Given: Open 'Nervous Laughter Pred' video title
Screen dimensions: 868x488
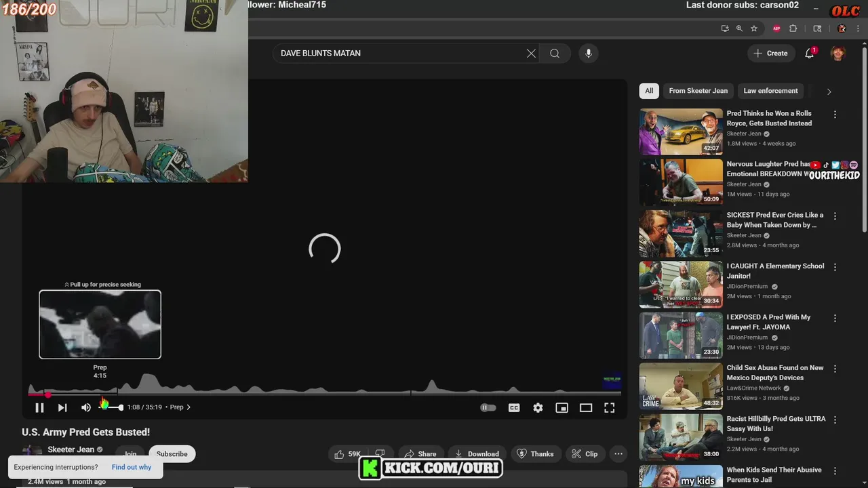Looking at the screenshot, I should 768,169.
